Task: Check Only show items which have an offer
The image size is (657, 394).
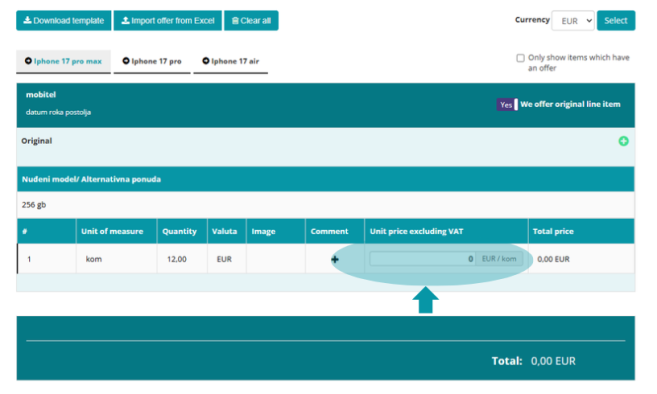Action: (520, 58)
